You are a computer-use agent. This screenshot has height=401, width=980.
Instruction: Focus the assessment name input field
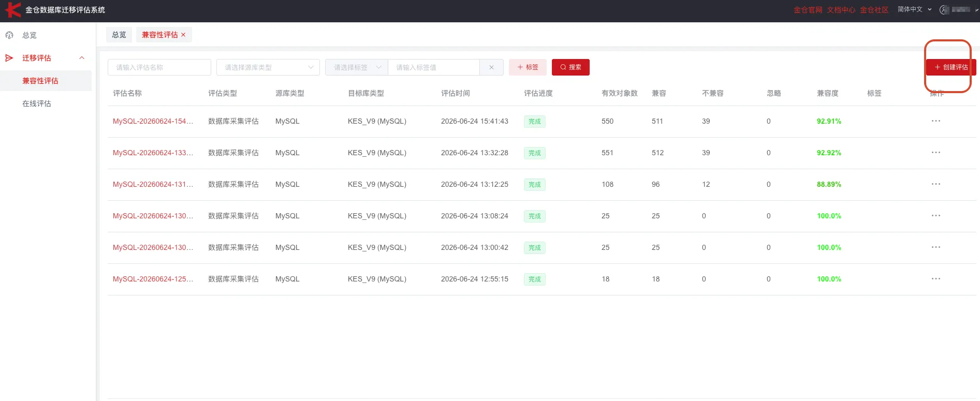[159, 67]
